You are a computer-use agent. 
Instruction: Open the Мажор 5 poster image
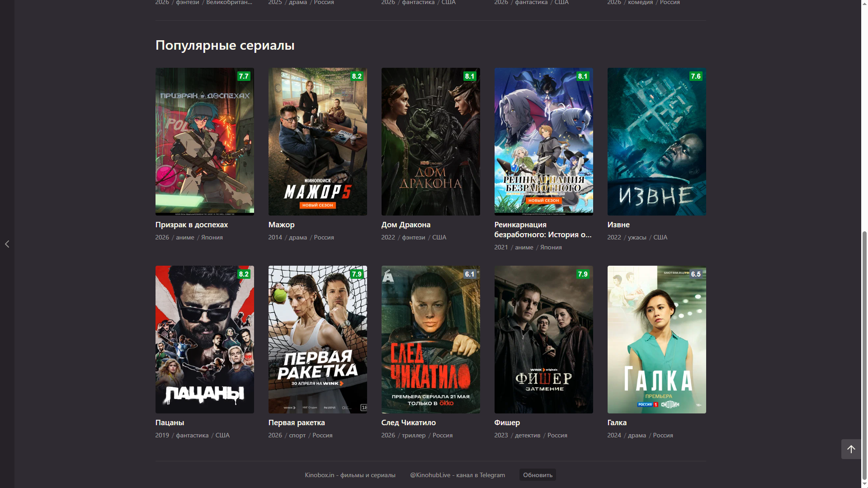click(318, 141)
